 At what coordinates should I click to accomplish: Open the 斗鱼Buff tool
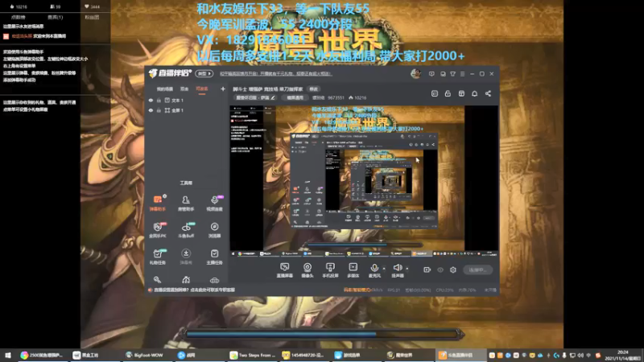pos(186,230)
